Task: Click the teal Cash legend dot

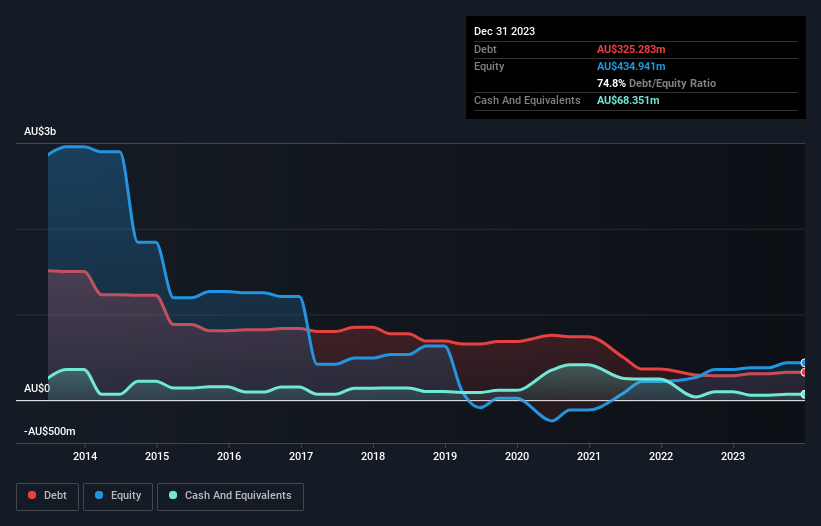Action: click(173, 495)
